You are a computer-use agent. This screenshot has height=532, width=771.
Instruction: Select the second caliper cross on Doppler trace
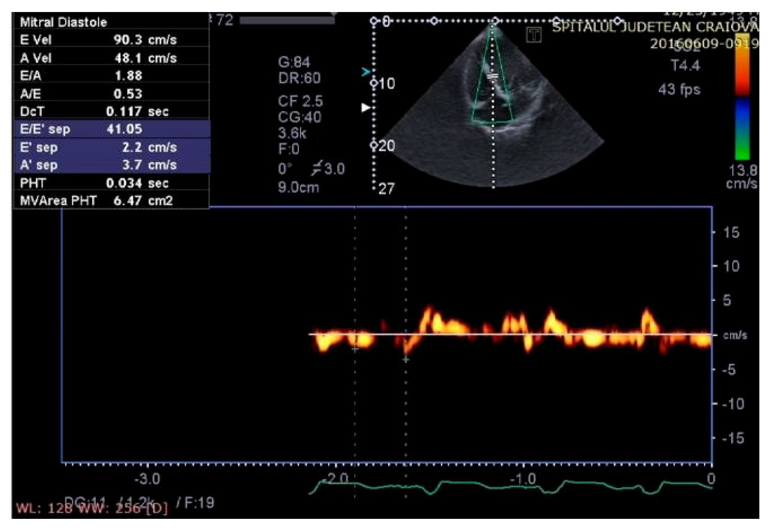(x=406, y=360)
